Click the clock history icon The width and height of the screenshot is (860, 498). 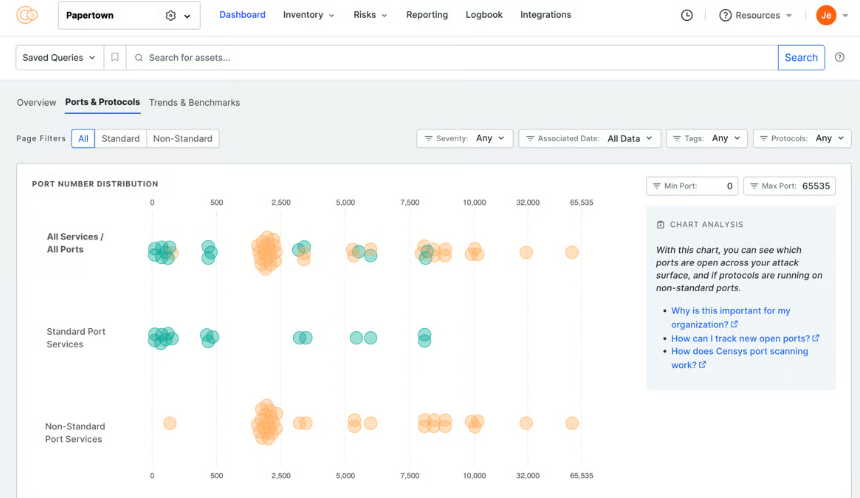tap(687, 15)
